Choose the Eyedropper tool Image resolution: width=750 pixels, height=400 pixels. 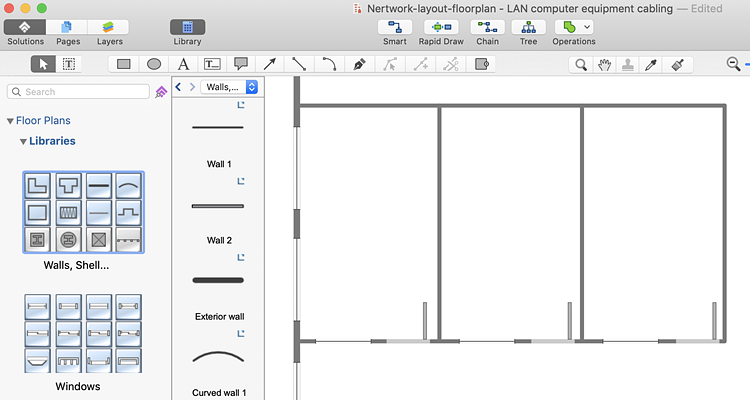tap(652, 64)
